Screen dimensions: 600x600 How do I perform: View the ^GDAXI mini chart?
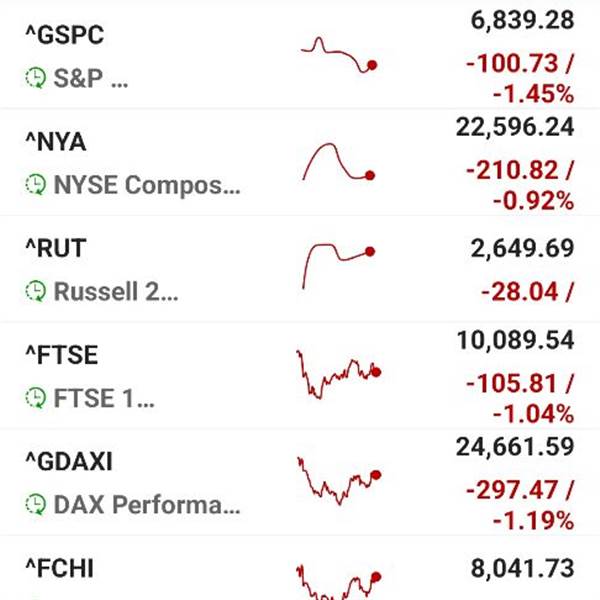339,481
